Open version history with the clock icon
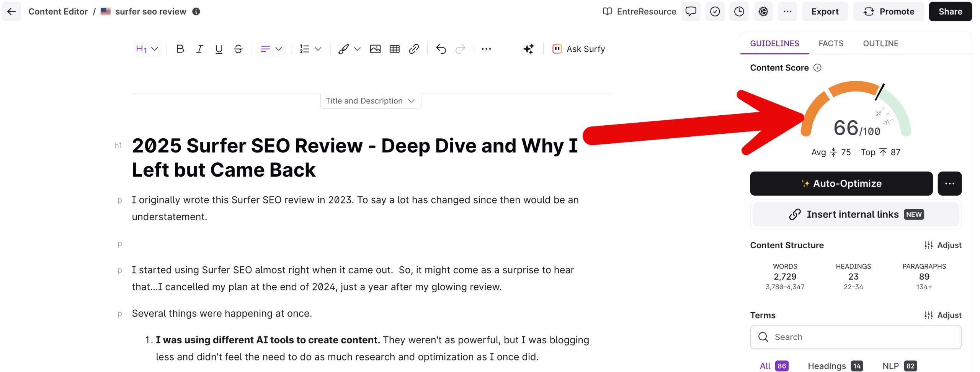The image size is (980, 372). point(739,11)
